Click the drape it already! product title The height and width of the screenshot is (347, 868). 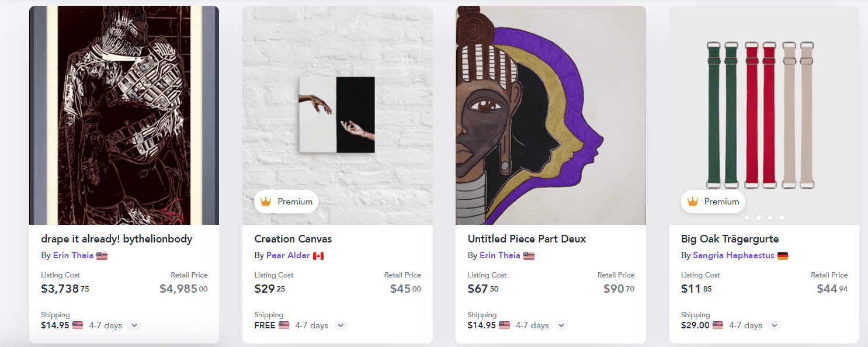click(x=116, y=238)
